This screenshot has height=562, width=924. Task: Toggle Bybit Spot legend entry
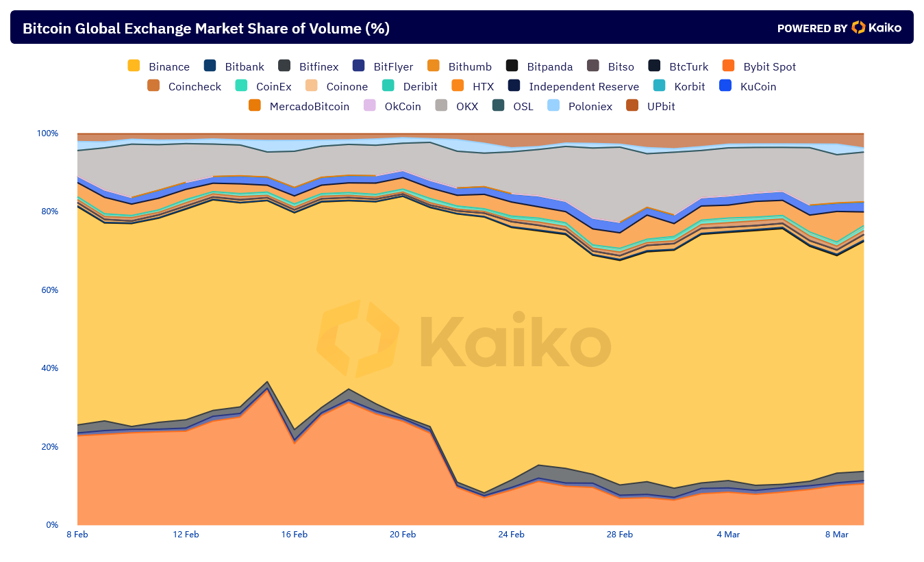(759, 66)
